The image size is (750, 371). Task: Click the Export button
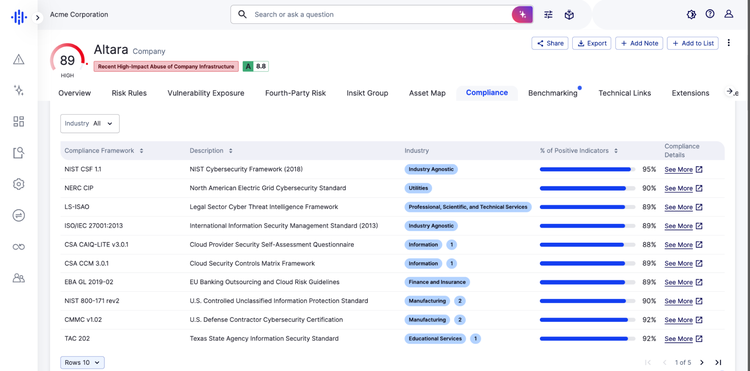pos(592,43)
